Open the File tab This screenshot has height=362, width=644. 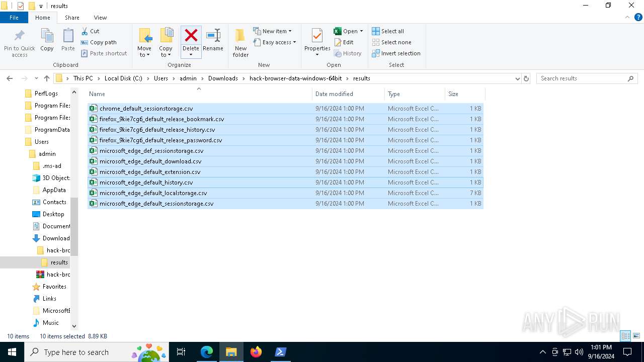click(14, 18)
